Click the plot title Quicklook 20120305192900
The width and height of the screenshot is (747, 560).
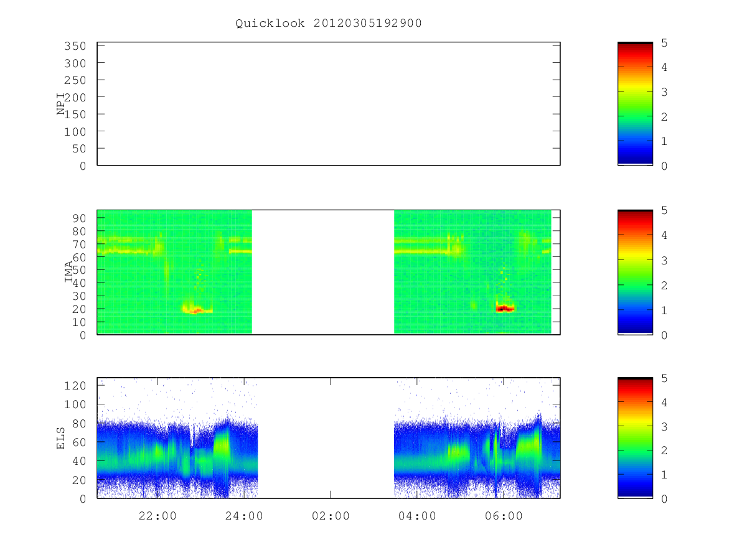pos(329,23)
